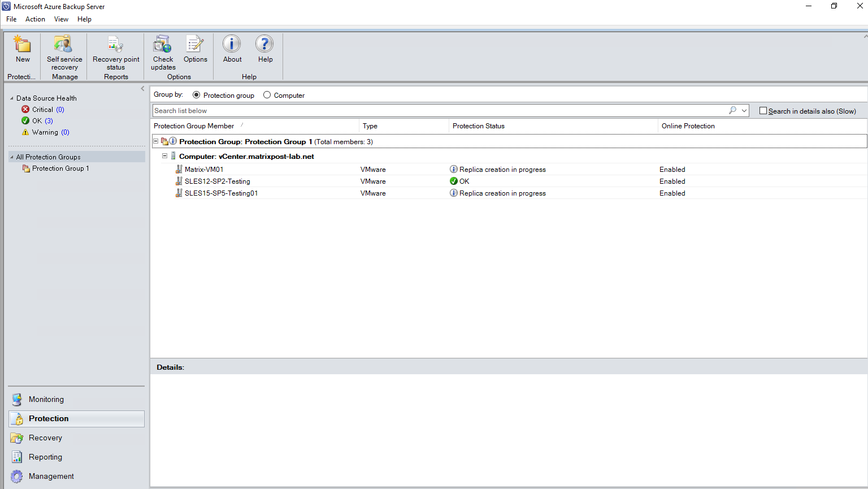This screenshot has width=868, height=489.
Task: Open the Options toolbar icon
Action: (x=195, y=44)
